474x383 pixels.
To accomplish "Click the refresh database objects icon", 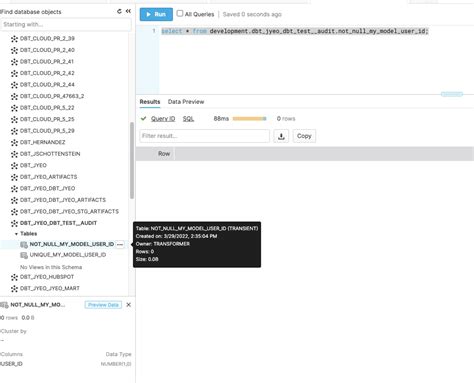I will tap(119, 11).
